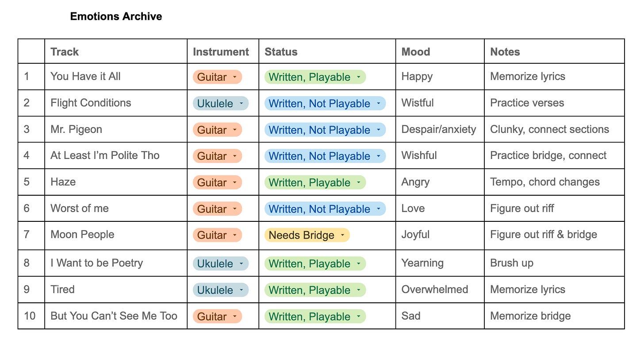Open instrument dropdown for Tired row
This screenshot has width=644, height=340.
(x=221, y=290)
